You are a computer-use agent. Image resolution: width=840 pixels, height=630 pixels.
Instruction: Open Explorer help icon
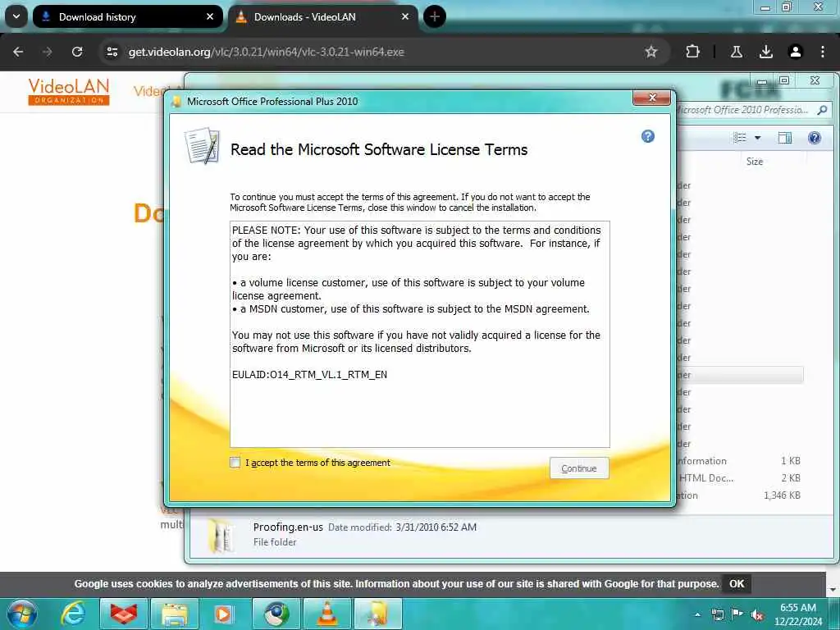pyautogui.click(x=815, y=138)
